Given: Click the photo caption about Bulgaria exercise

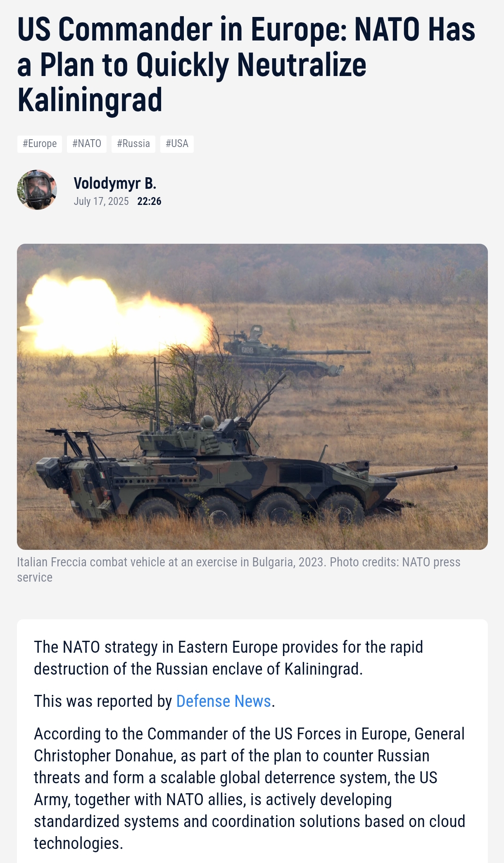Looking at the screenshot, I should pos(239,570).
